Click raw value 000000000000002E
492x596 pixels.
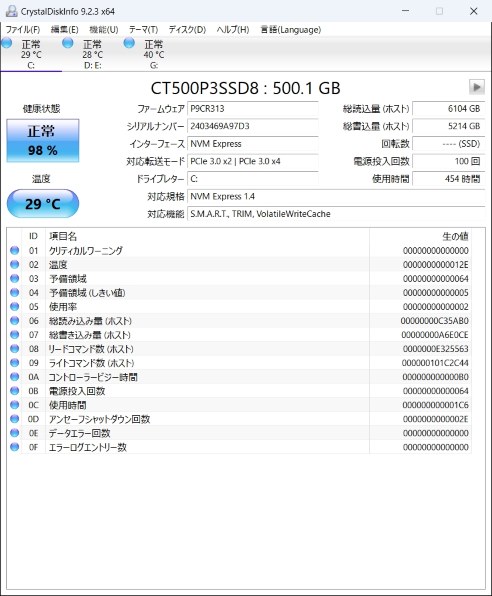click(x=436, y=419)
